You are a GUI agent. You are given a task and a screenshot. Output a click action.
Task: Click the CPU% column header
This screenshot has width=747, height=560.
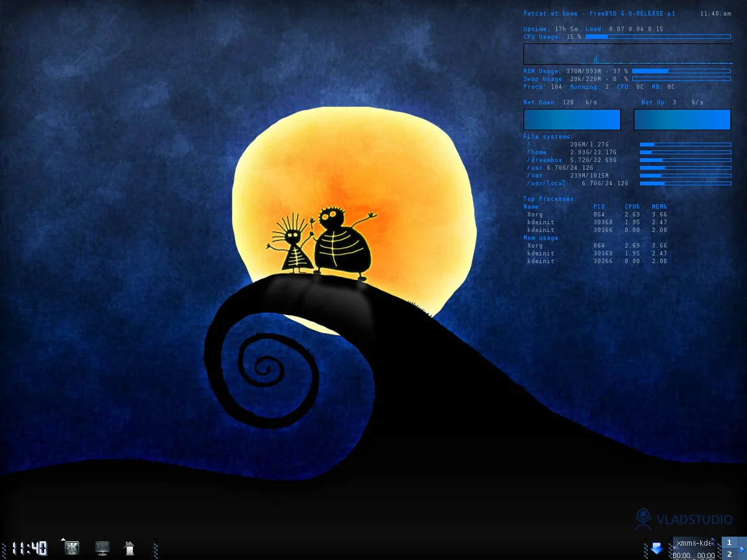click(632, 207)
